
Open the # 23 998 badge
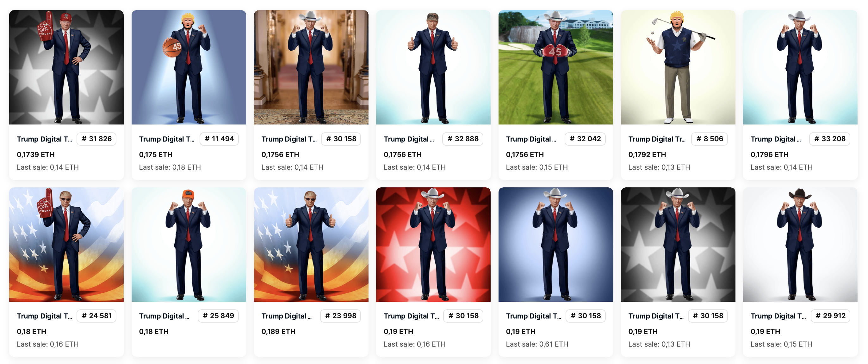[x=341, y=316]
